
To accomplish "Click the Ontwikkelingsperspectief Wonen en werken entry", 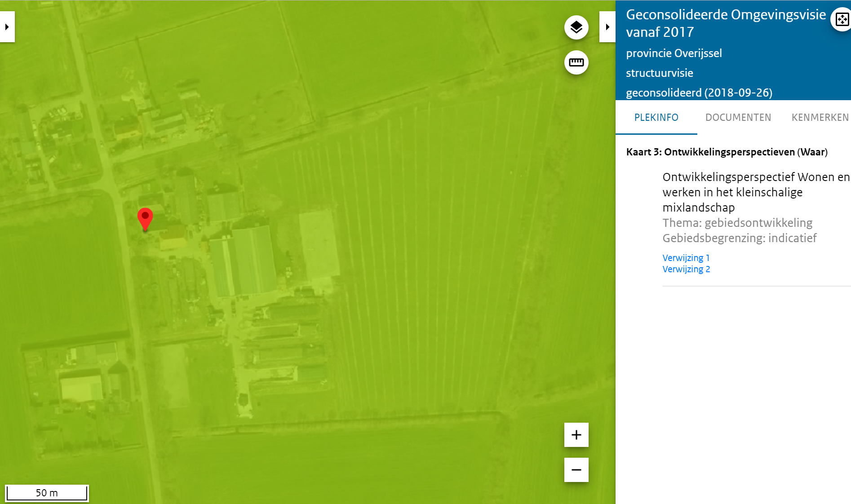I will coord(756,192).
